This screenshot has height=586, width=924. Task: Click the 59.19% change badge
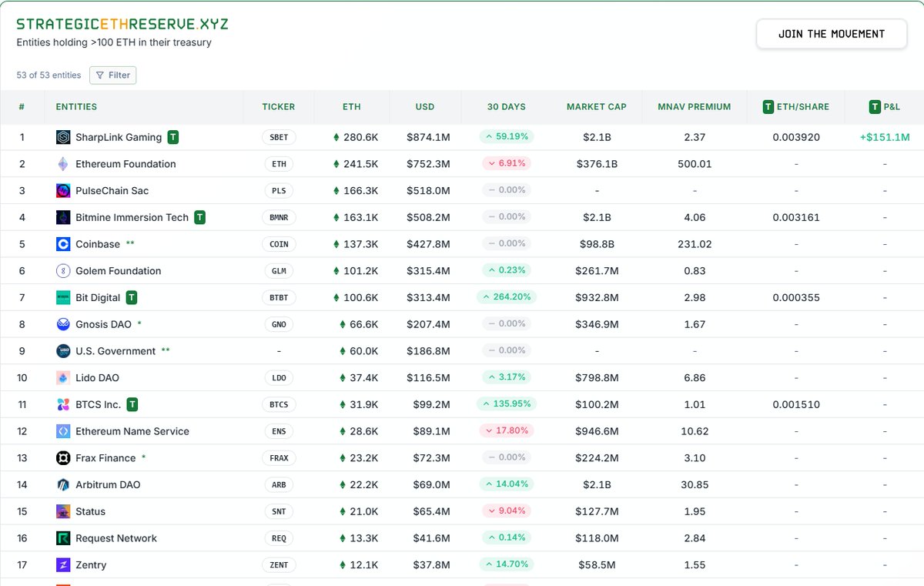(x=507, y=136)
